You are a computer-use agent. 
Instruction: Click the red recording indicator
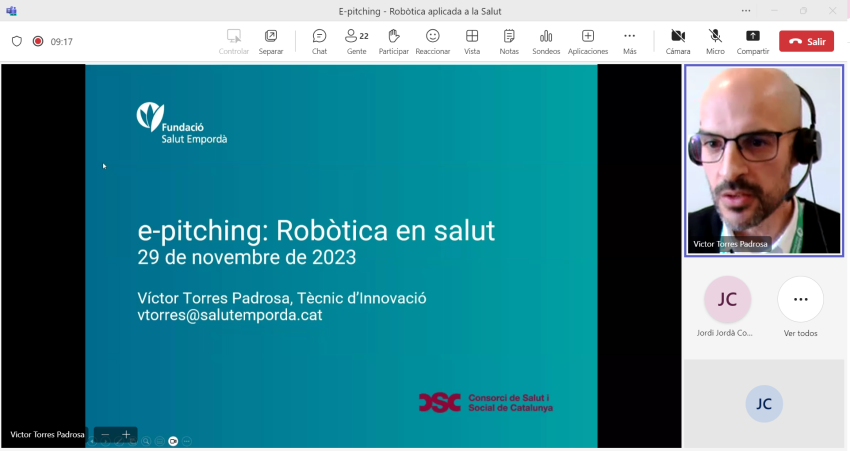(x=38, y=42)
